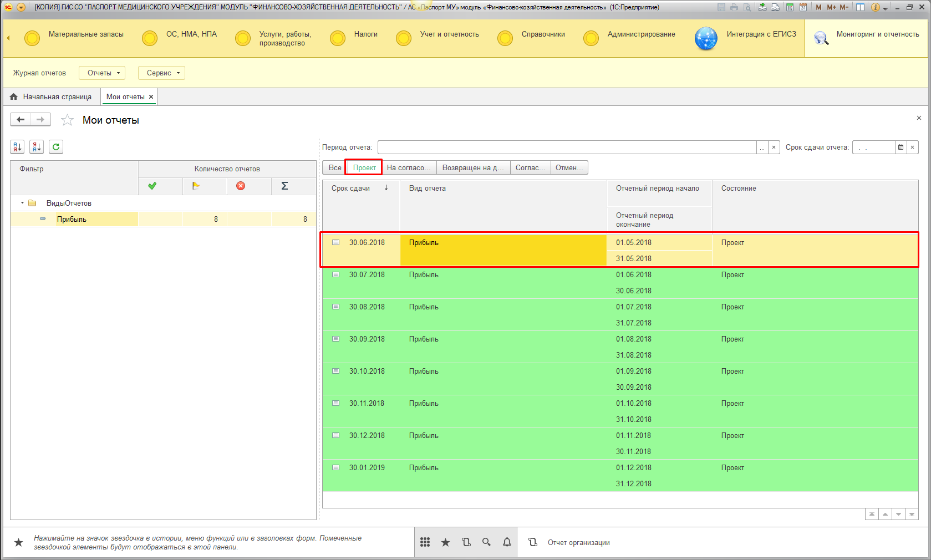Open the calendar icon in the title bar
931x560 pixels.
point(803,7)
